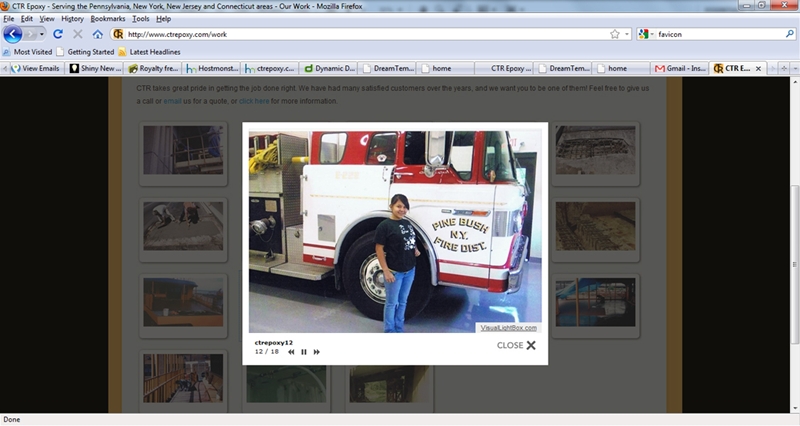800x426 pixels.
Task: Open the thumbnail of workers on concrete
Action: point(183,226)
